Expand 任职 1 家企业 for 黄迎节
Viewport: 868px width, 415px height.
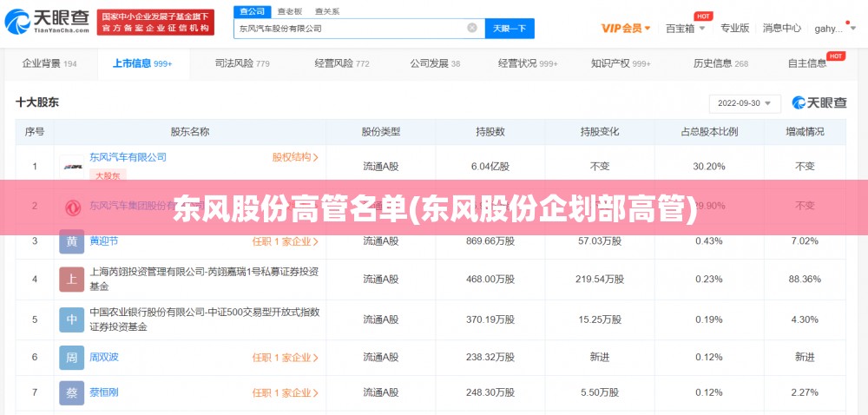tap(286, 242)
